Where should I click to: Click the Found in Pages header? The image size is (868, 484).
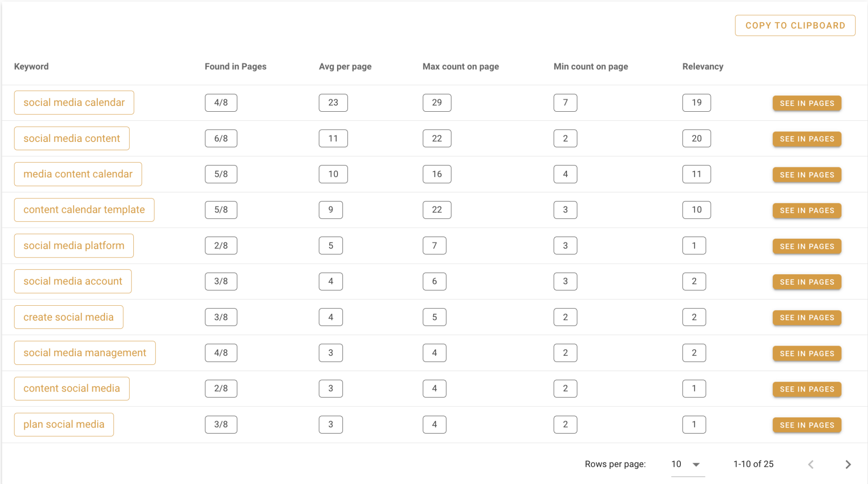point(235,66)
